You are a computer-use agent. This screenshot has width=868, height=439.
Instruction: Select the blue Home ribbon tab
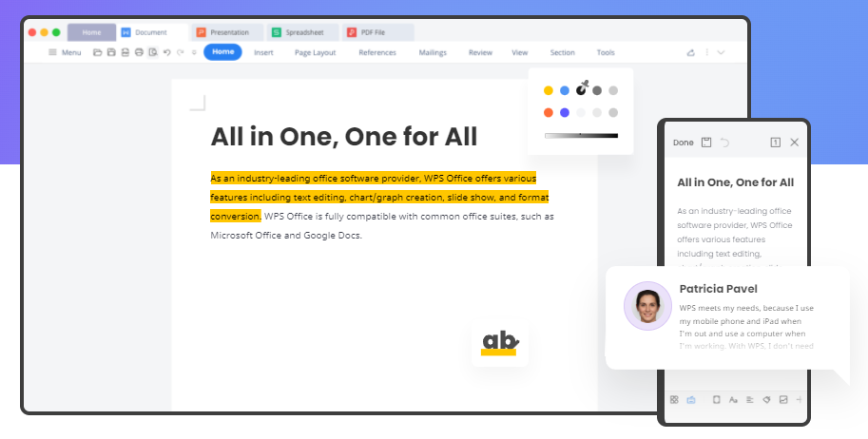point(223,52)
